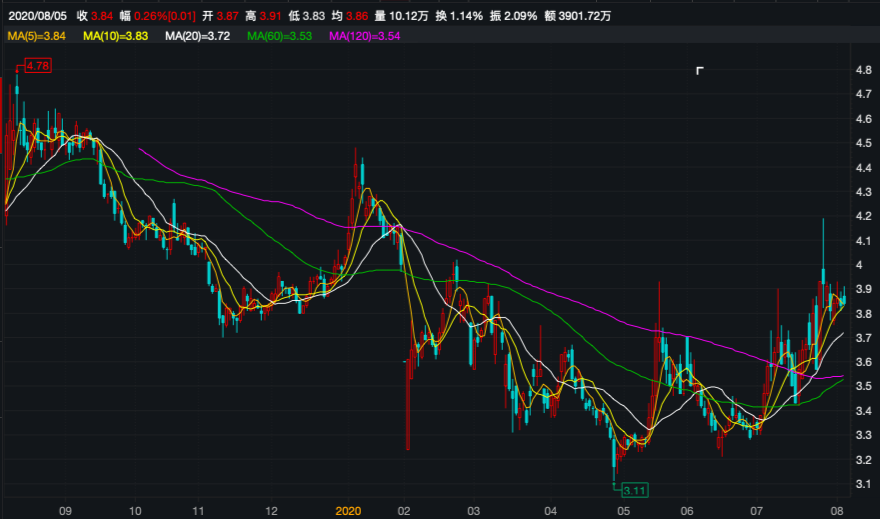
Task: Click the MA(5)=3.84 indicator label
Action: coord(36,36)
